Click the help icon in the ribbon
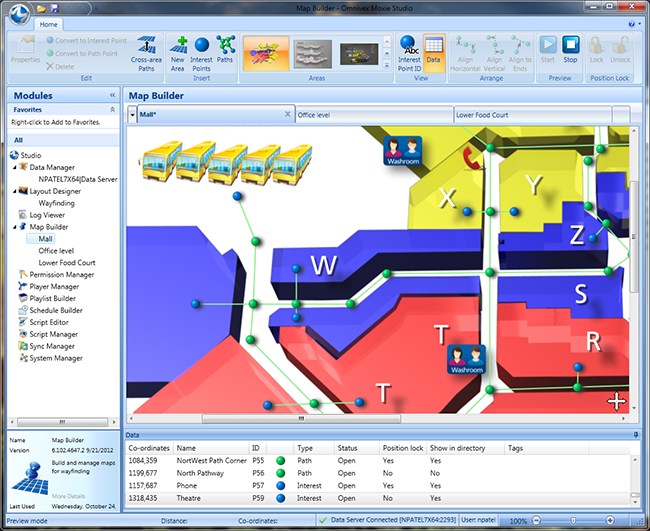Screen dimensions: 650x531 (631, 24)
